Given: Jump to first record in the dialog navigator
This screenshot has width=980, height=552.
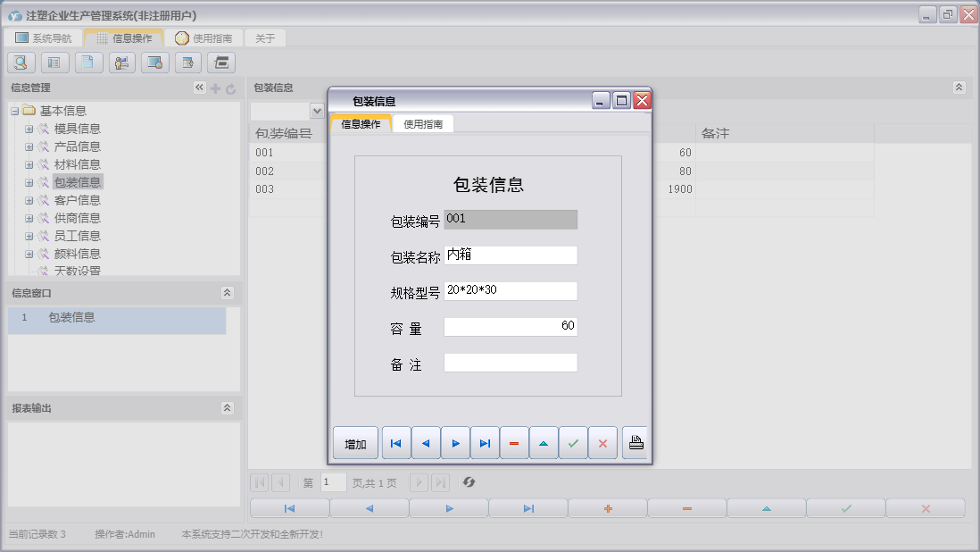Looking at the screenshot, I should point(396,443).
